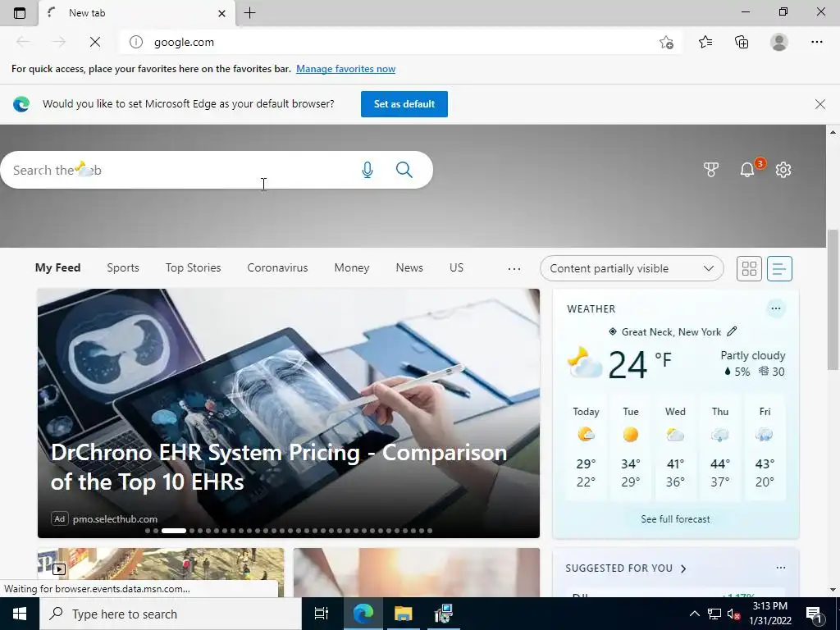
Task: Open Action Center notifications icon
Action: click(814, 614)
